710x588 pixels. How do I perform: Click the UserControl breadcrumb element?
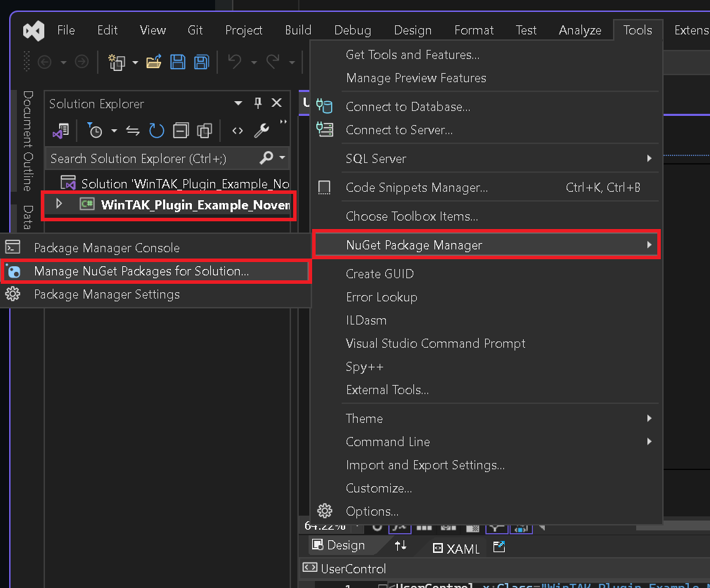[344, 568]
